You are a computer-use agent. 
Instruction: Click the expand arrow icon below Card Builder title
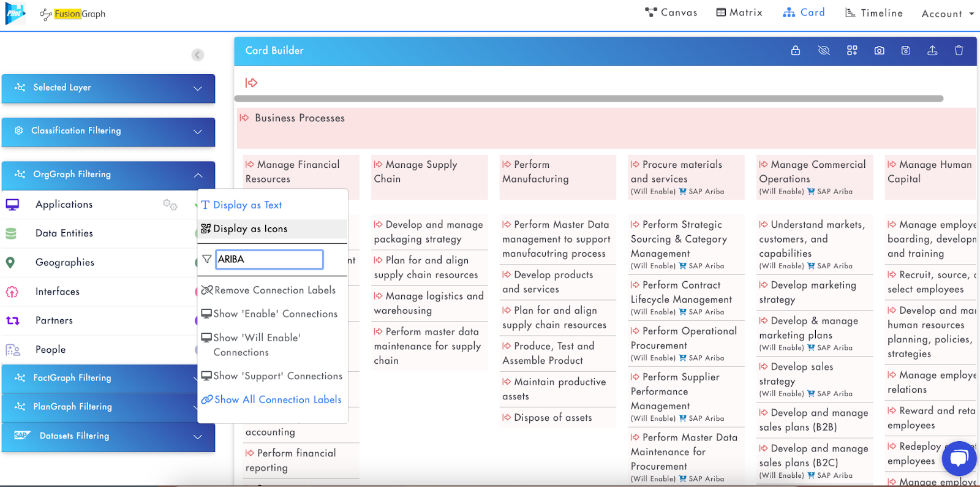click(x=251, y=83)
